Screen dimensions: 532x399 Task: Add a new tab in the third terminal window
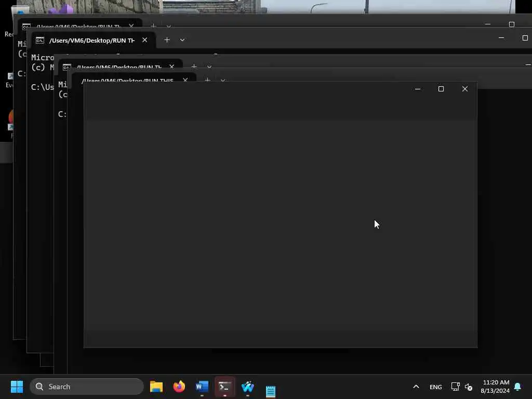[x=194, y=66]
